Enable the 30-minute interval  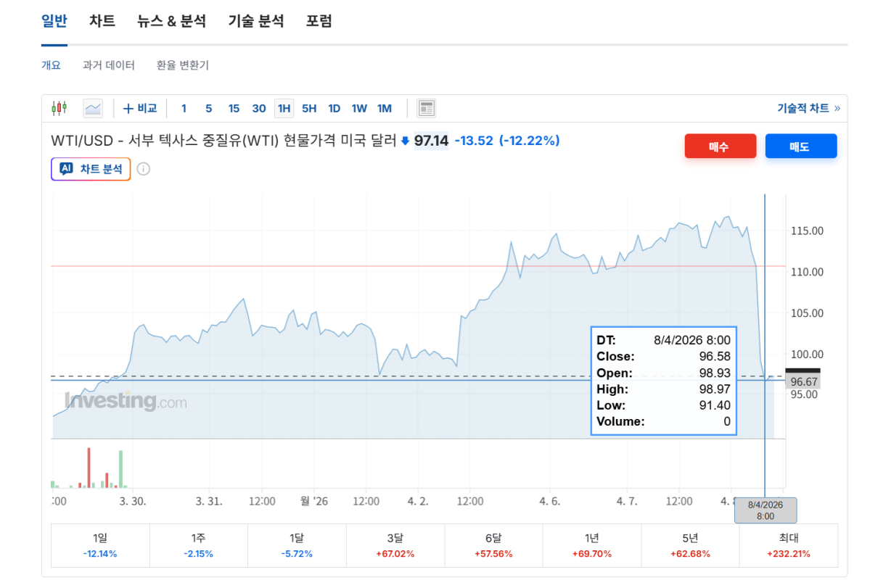(x=258, y=107)
